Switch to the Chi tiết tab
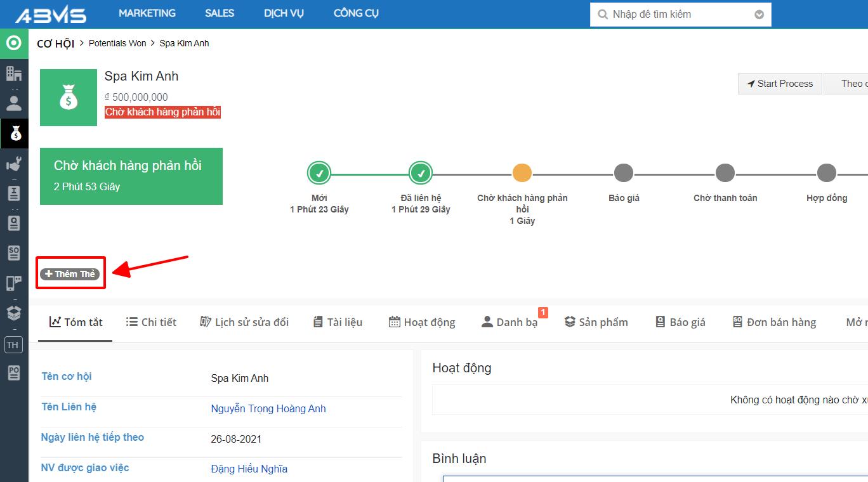Screen dimensions: 868x482 pos(151,322)
